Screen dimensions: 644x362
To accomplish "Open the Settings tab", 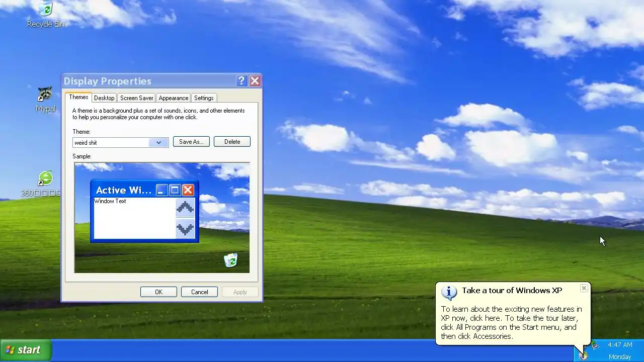I will point(204,98).
